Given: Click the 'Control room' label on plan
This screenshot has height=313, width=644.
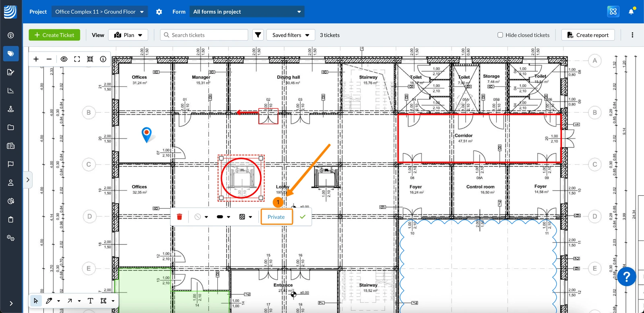Looking at the screenshot, I should pos(480,187).
